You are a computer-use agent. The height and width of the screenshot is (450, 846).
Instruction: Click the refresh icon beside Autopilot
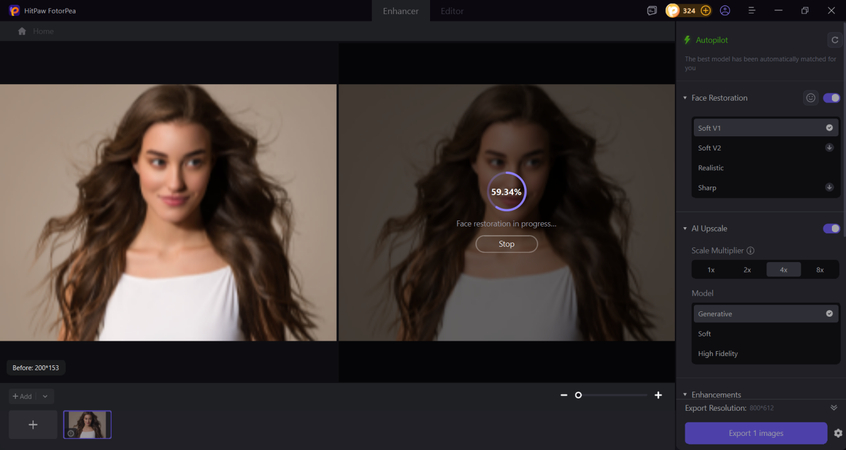click(x=834, y=40)
